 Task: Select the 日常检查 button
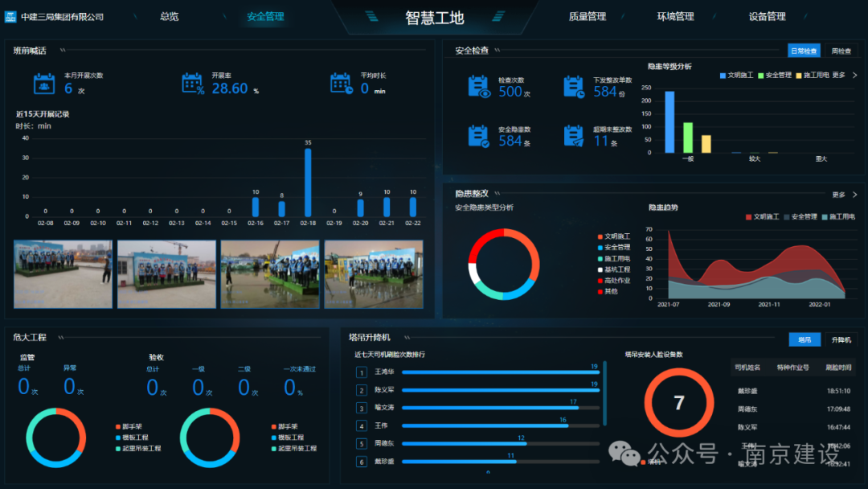pyautogui.click(x=804, y=51)
